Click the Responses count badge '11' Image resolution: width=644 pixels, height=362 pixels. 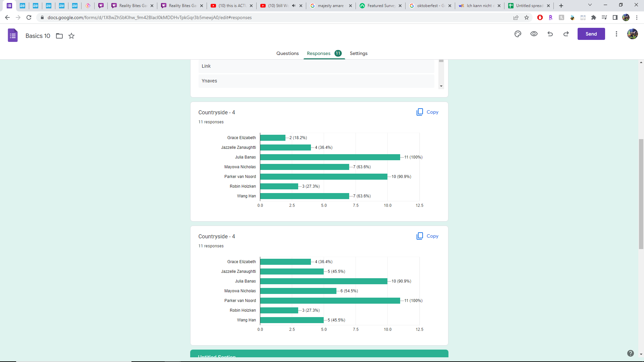click(338, 53)
